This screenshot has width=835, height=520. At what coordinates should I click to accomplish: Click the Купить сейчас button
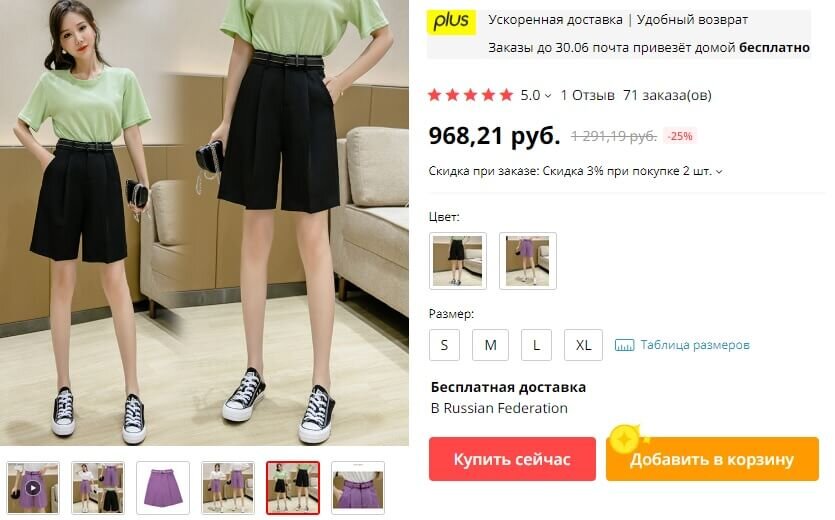point(512,459)
